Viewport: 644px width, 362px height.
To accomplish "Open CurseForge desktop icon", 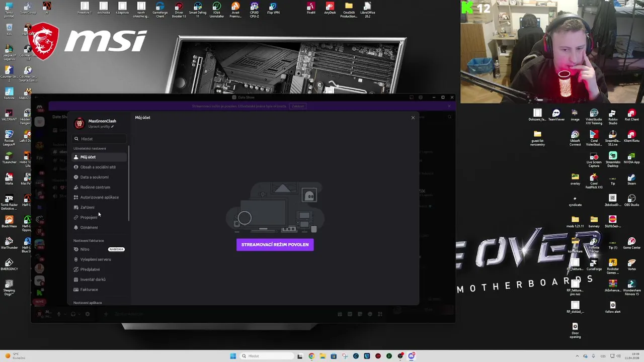I will click(594, 265).
